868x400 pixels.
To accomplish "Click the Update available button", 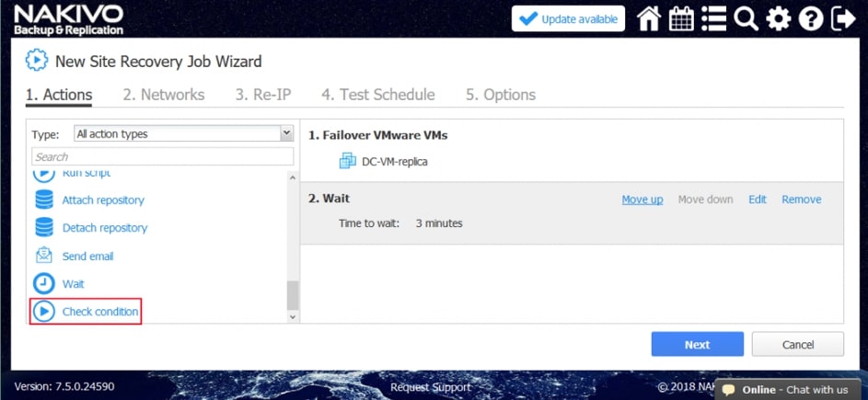I will [568, 19].
